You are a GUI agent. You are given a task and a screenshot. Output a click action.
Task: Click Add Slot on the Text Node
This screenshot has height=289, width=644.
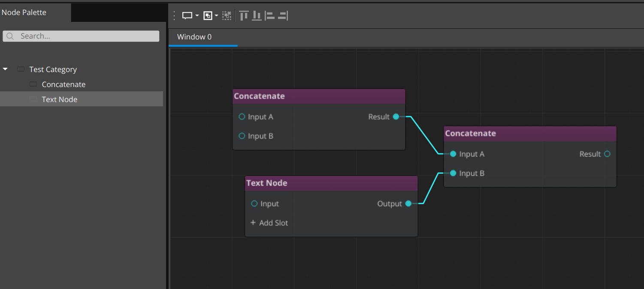(x=269, y=223)
